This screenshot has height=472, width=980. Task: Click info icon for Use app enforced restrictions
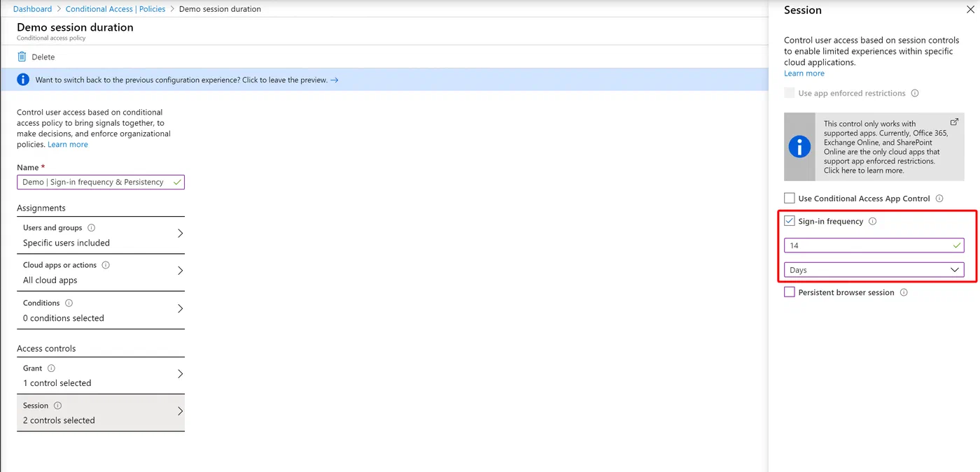pyautogui.click(x=915, y=93)
